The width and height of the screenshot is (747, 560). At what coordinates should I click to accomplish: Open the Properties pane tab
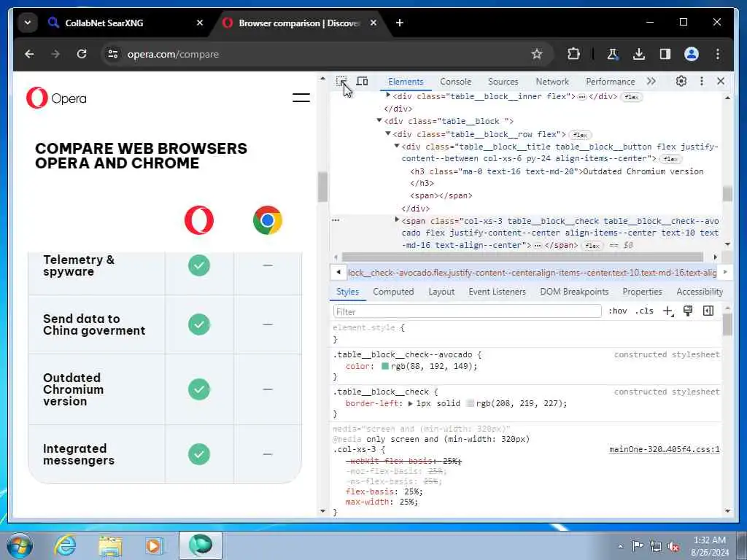click(x=642, y=292)
